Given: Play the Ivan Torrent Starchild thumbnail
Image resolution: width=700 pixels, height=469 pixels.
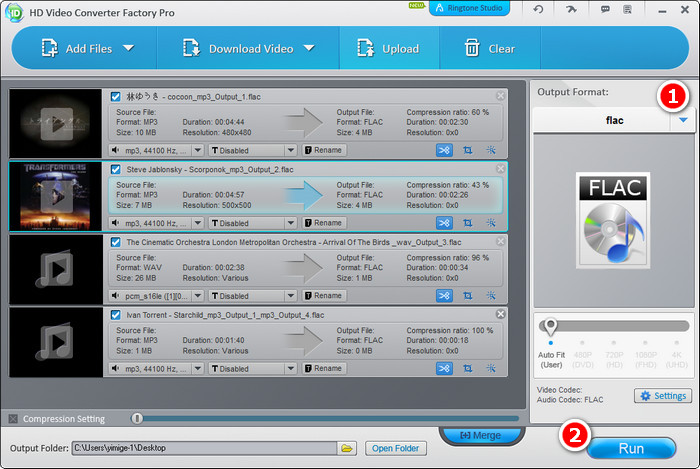Looking at the screenshot, I should (x=56, y=342).
